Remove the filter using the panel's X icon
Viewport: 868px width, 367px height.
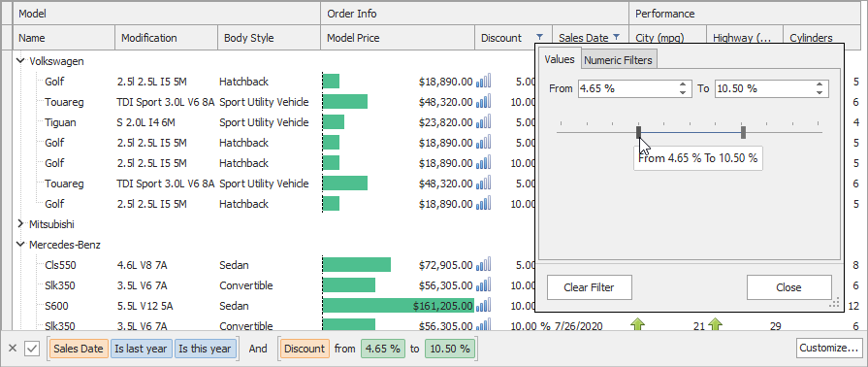click(14, 349)
